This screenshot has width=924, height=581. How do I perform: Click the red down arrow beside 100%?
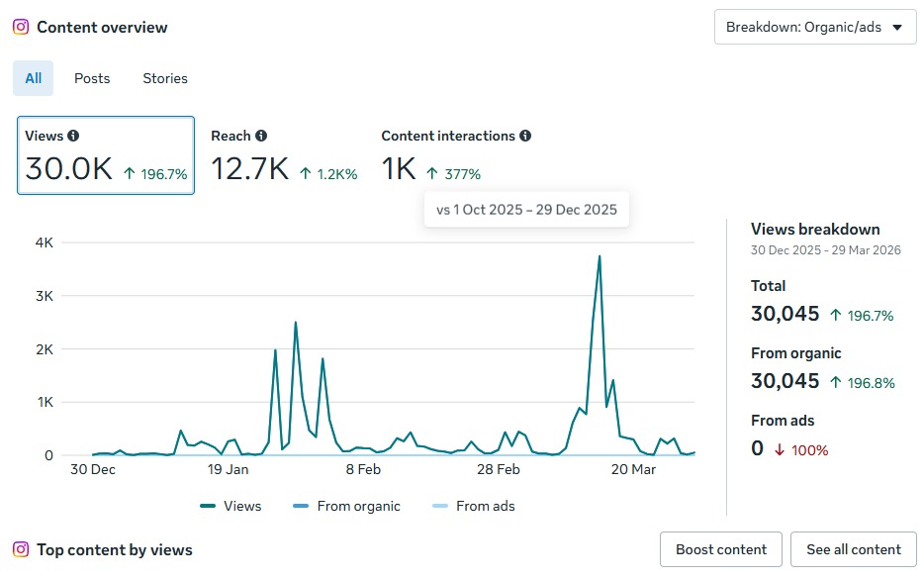(x=779, y=450)
